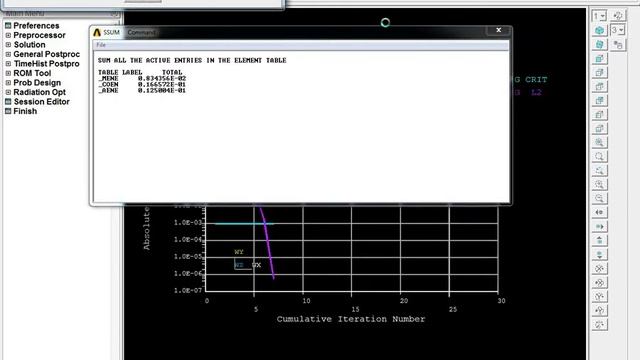The height and width of the screenshot is (360, 640).
Task: Switch to isometric view
Action: (599, 31)
